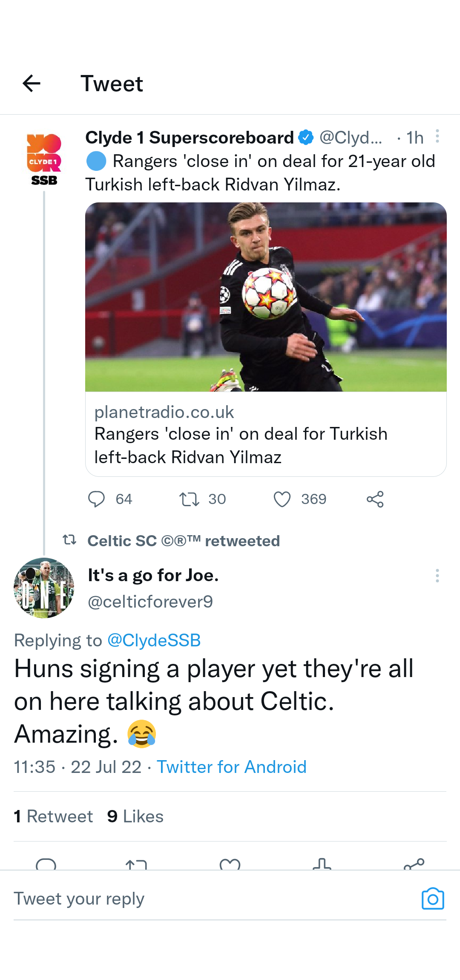Open Celtic SC retweeted profile
460x980 pixels.
[184, 541]
